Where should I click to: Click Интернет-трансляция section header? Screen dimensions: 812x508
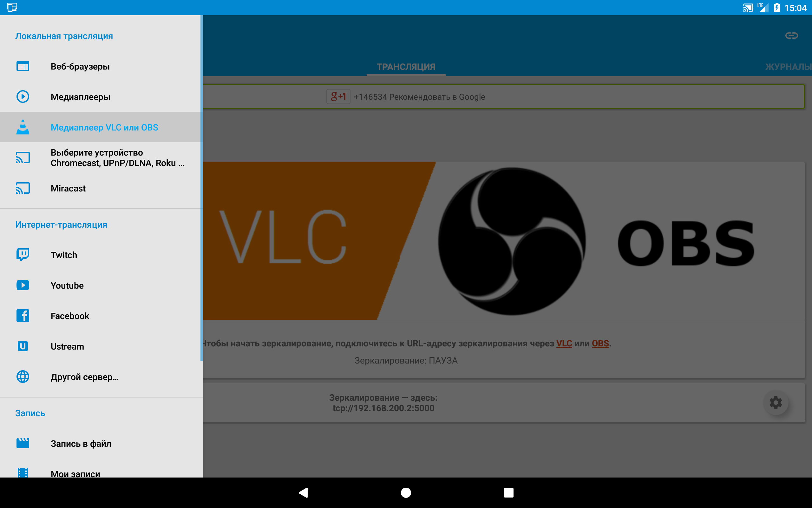(61, 224)
